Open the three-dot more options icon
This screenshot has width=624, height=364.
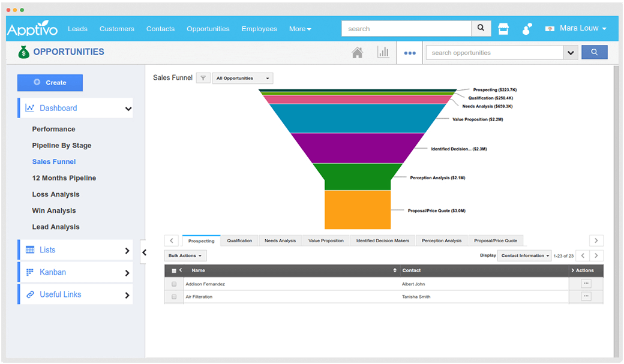[x=410, y=53]
